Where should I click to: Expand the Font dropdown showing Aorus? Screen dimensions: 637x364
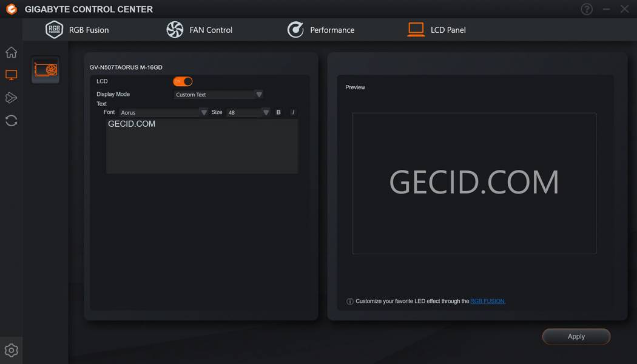click(164, 112)
